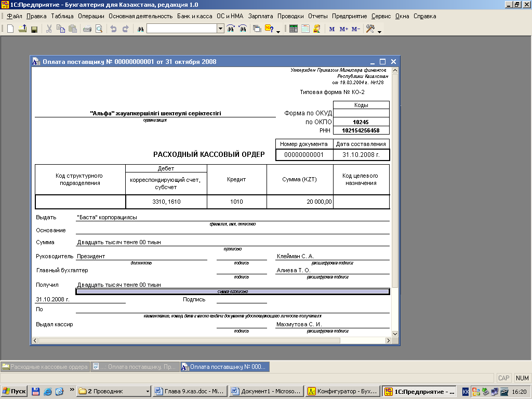The height and width of the screenshot is (399, 532).
Task: Open the 2 Проводник taskbar button
Action: pos(114,391)
